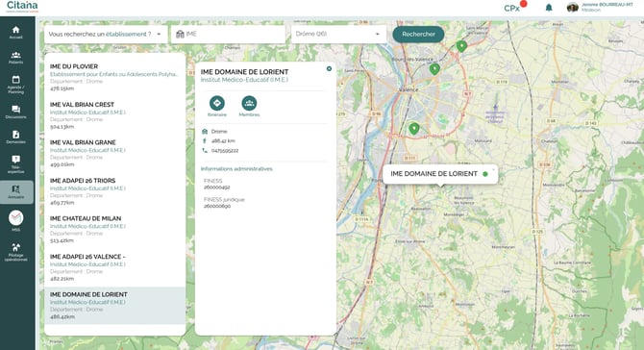
Task: Select the green map marker south of Valence
Action: coord(414,129)
